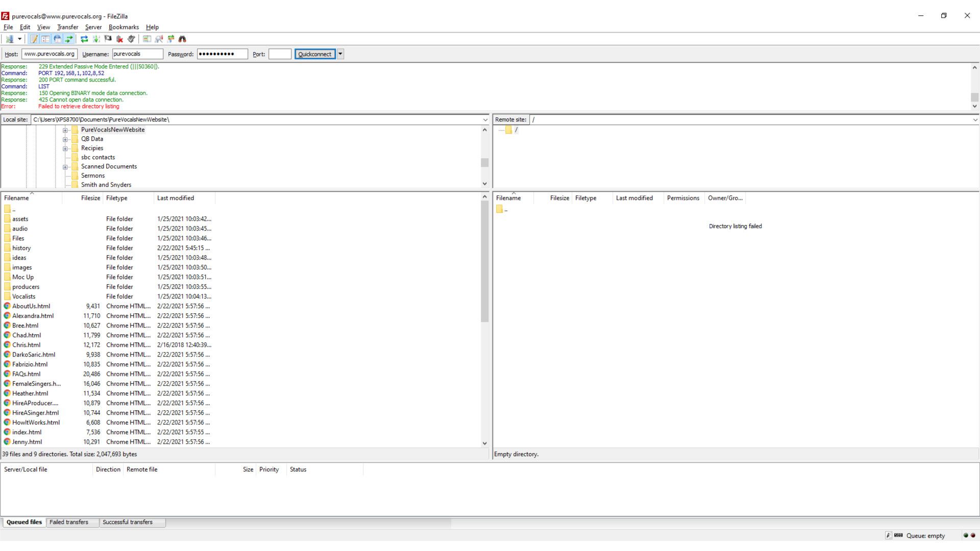Image resolution: width=980 pixels, height=551 pixels.
Task: Select the Smith and Snyders tree folder
Action: point(106,185)
